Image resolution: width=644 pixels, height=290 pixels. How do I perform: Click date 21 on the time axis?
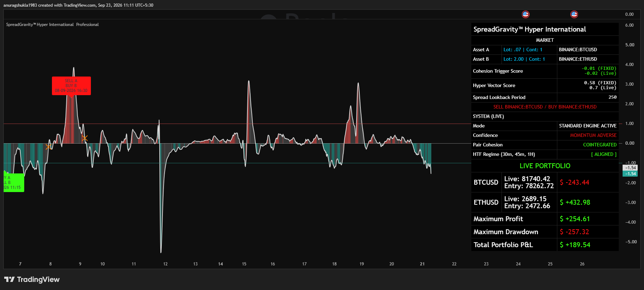pos(422,264)
